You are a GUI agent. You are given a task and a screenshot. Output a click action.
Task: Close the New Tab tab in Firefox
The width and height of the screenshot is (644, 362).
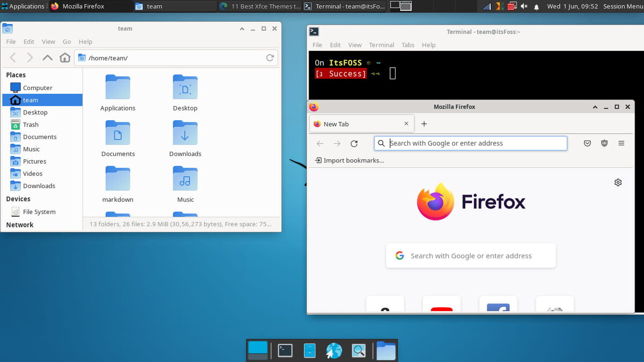[x=406, y=124]
